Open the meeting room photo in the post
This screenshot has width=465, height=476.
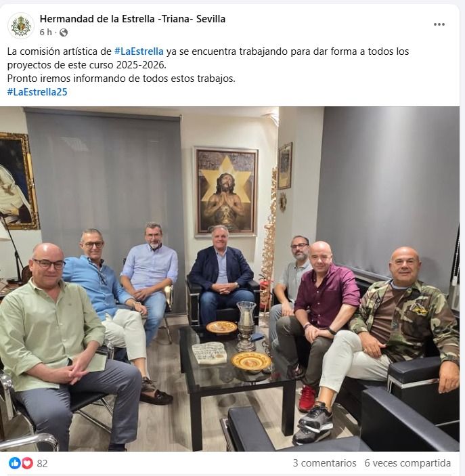point(229,279)
